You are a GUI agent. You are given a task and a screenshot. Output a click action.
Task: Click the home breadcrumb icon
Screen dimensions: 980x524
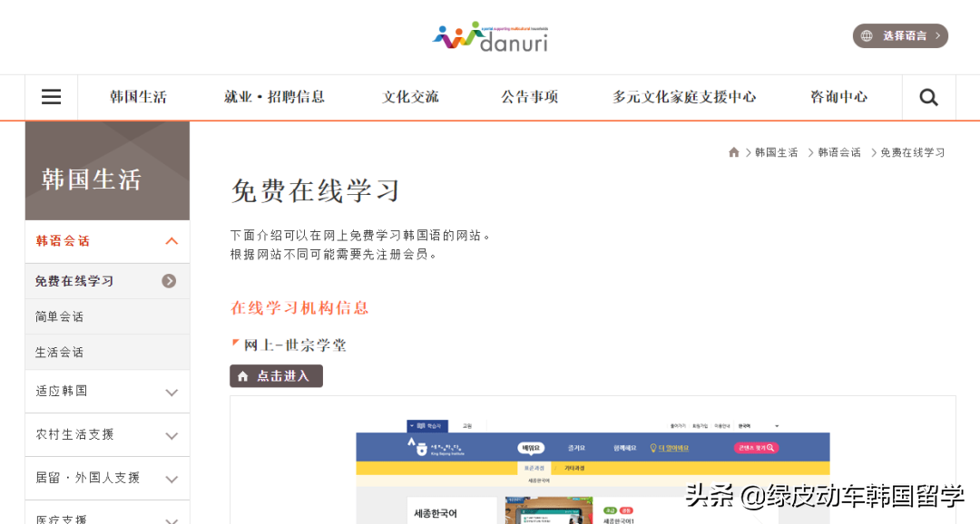point(734,152)
